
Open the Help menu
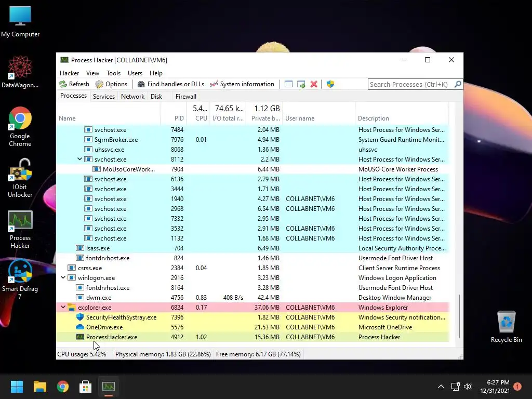point(156,73)
